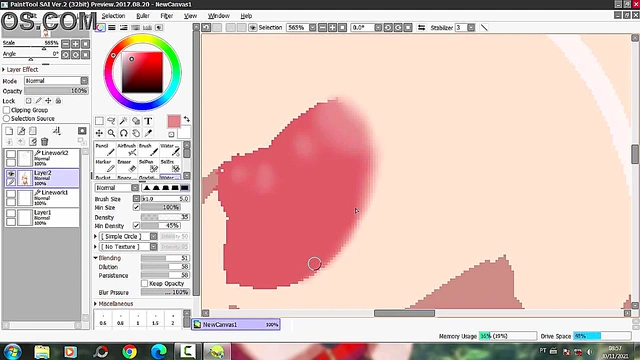This screenshot has width=640, height=360.
Task: Adjust the Dilution slider
Action: click(x=165, y=267)
